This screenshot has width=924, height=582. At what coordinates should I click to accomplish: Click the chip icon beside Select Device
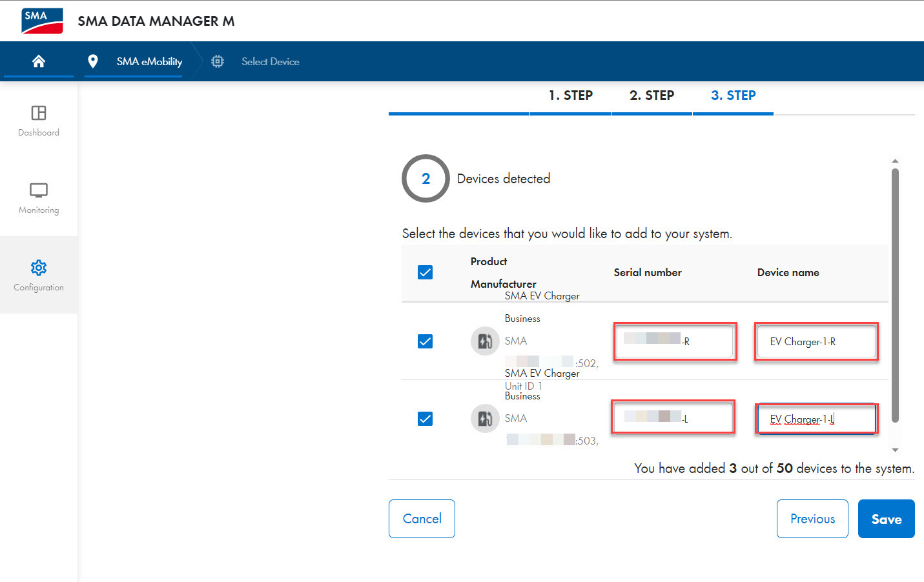(218, 61)
